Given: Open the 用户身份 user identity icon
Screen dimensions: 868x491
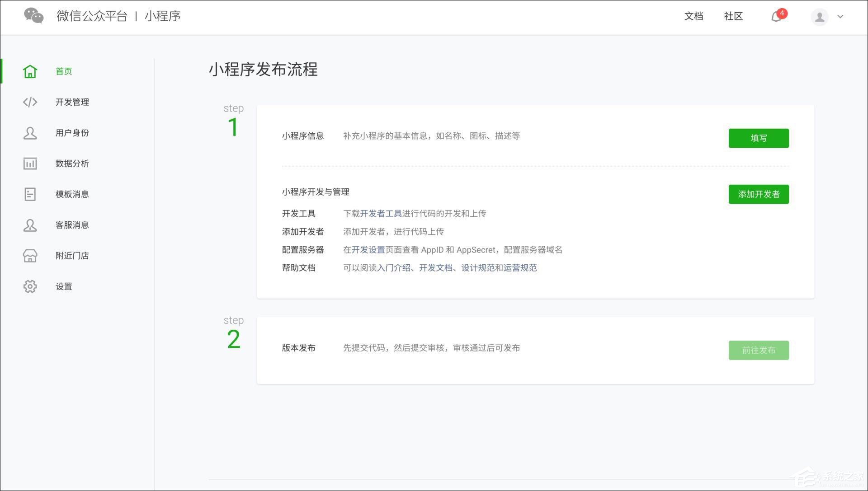Looking at the screenshot, I should [30, 132].
